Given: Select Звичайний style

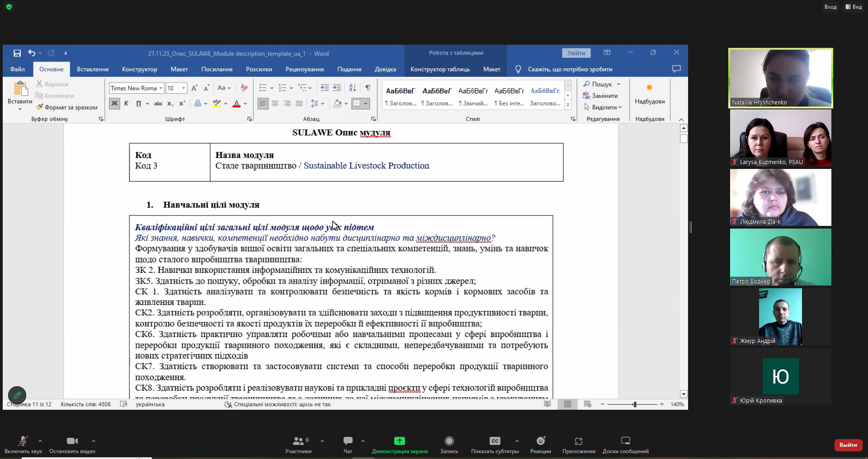Looking at the screenshot, I should [473, 97].
